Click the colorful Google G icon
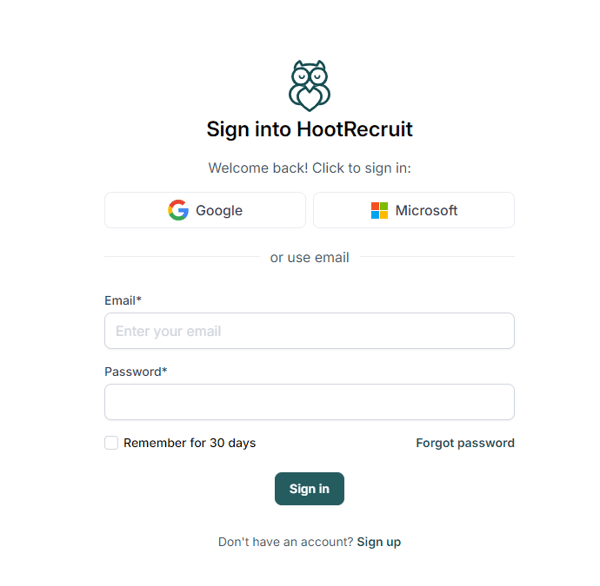 pyautogui.click(x=178, y=210)
